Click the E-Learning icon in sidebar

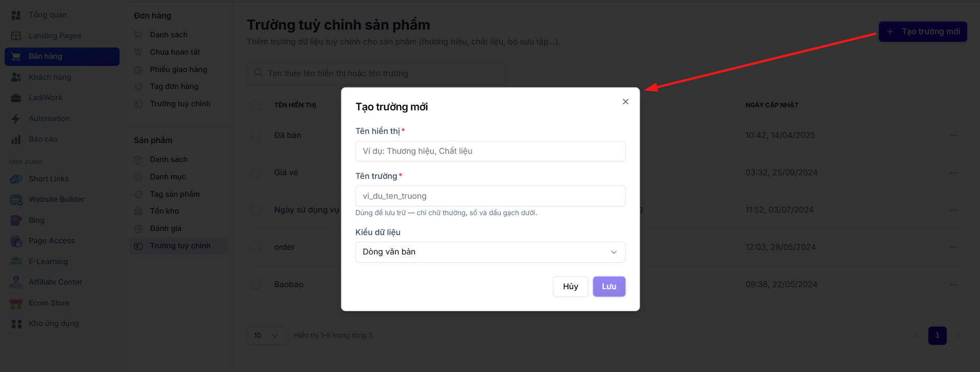tap(16, 262)
